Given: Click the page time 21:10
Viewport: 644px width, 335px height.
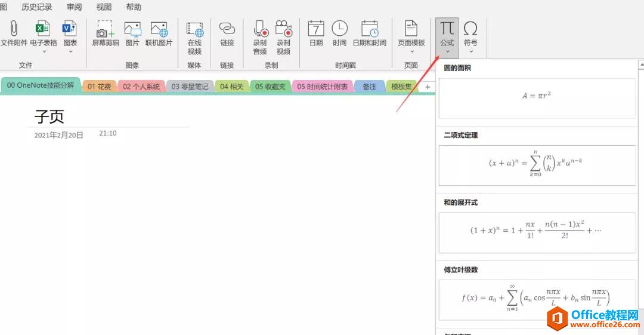Looking at the screenshot, I should point(108,133).
